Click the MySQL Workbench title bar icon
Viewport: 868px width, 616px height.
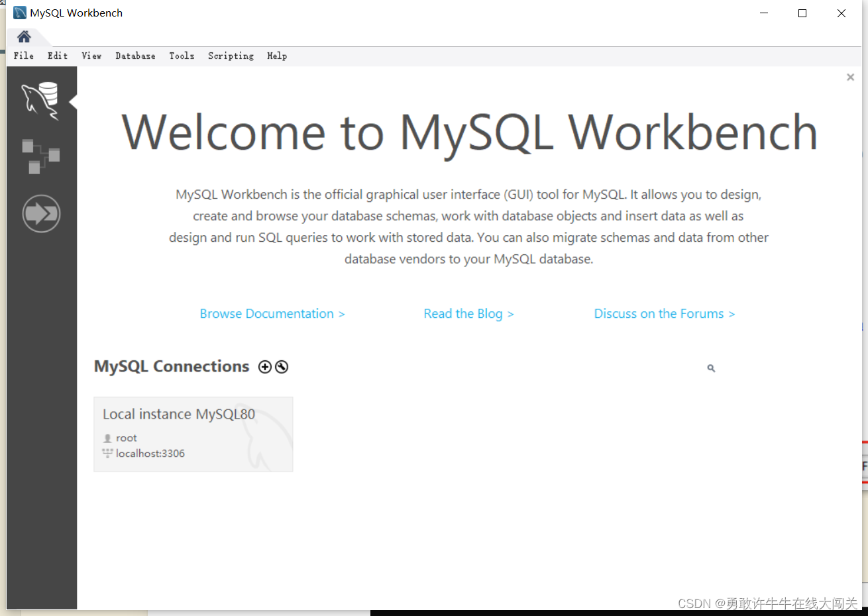[20, 13]
